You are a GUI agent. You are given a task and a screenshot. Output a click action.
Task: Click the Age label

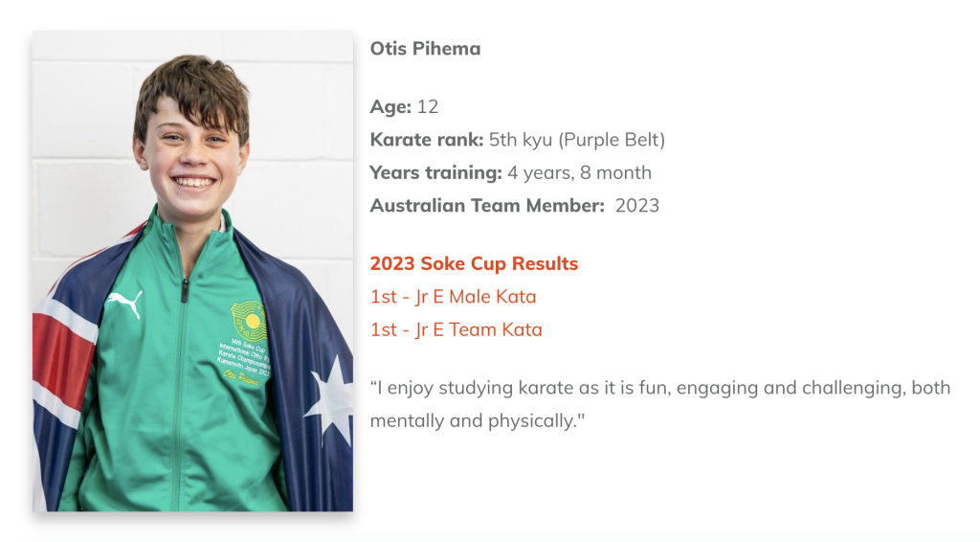point(390,107)
